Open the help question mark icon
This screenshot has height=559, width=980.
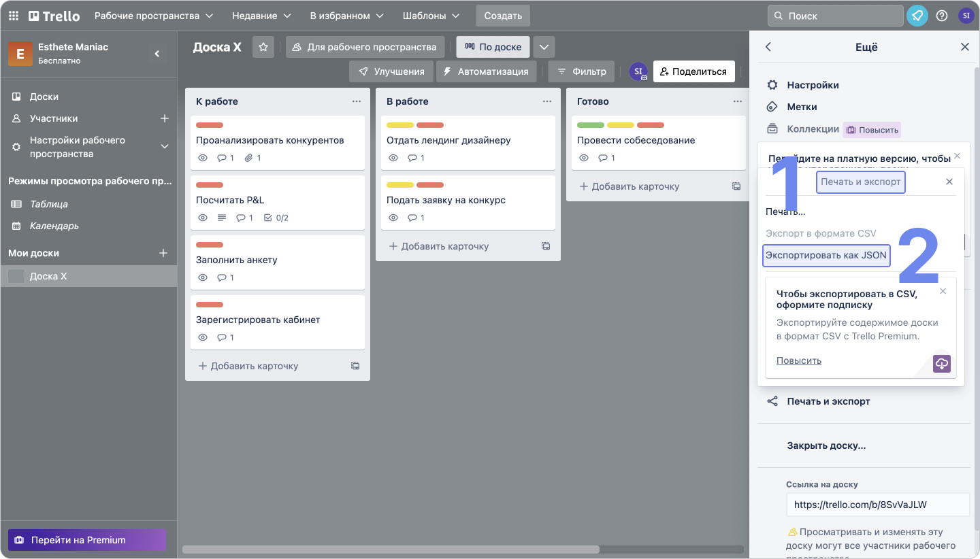pos(942,16)
